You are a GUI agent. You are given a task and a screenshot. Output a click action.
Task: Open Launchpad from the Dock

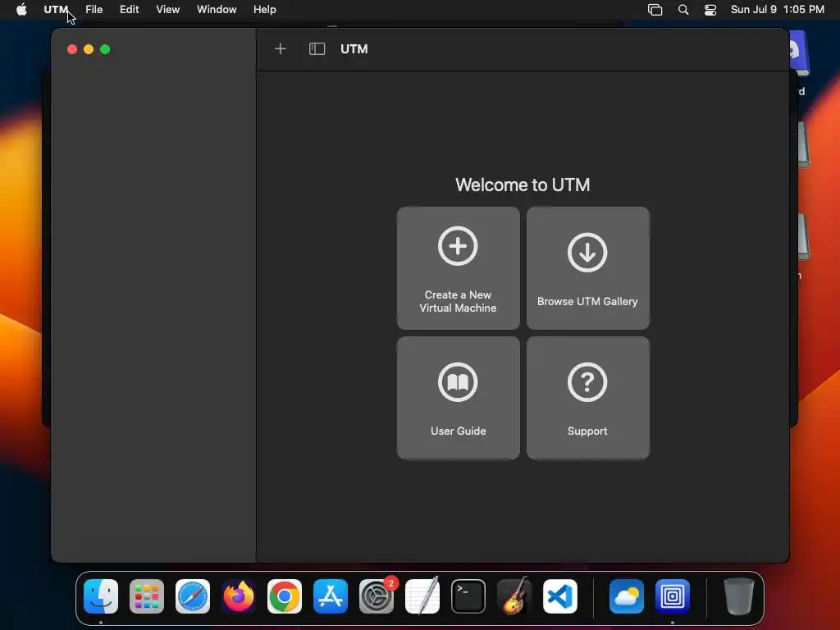[147, 596]
